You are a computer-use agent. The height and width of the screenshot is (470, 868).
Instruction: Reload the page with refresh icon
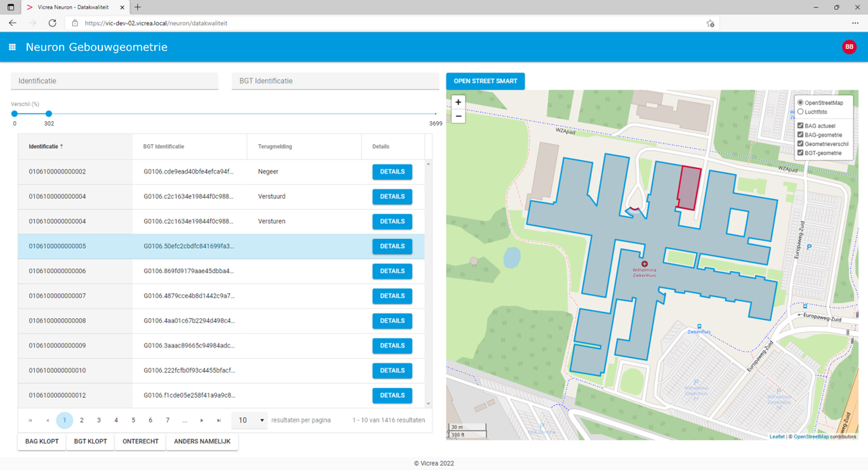[x=52, y=23]
